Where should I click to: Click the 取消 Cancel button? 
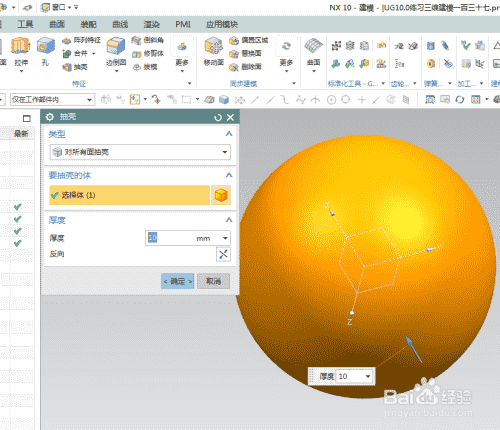[x=214, y=281]
